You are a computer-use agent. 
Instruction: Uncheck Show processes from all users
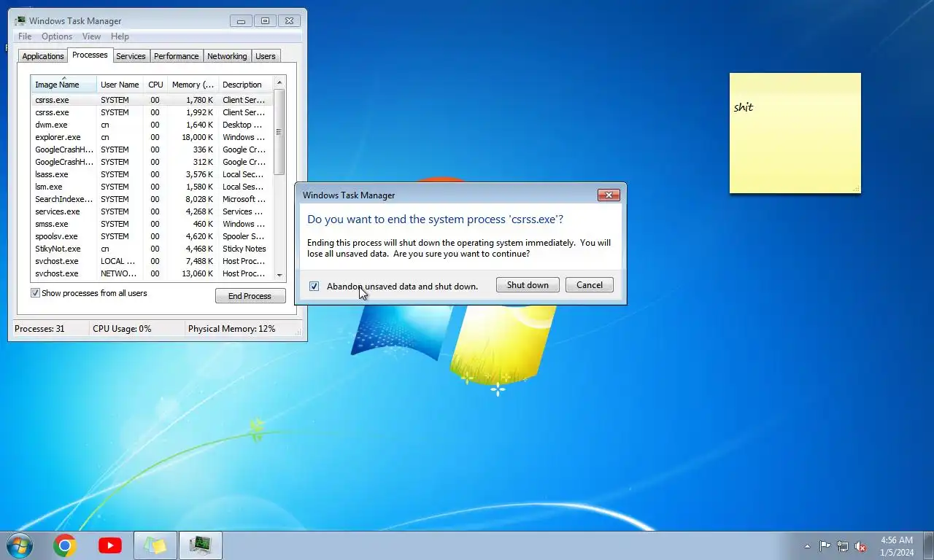point(35,293)
